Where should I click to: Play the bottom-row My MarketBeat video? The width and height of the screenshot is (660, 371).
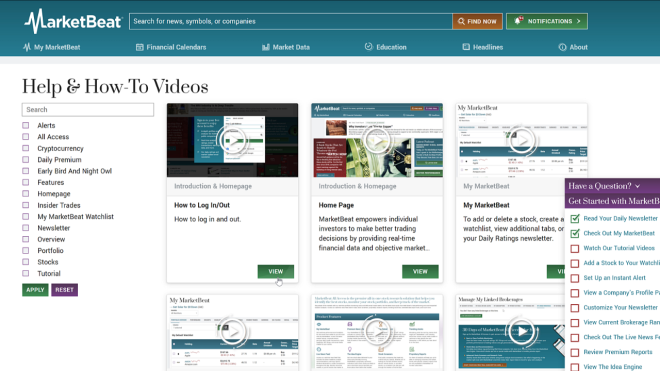click(232, 332)
